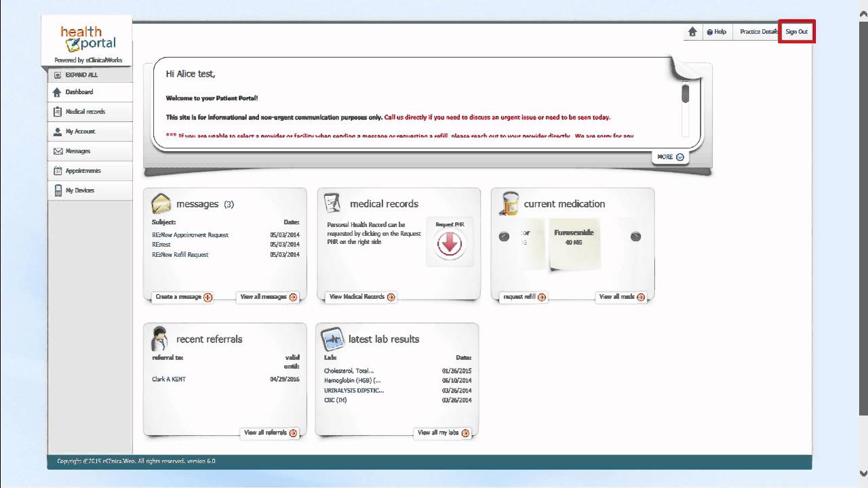Viewport: 868px width, 488px height.
Task: Click request refill button
Action: [524, 297]
